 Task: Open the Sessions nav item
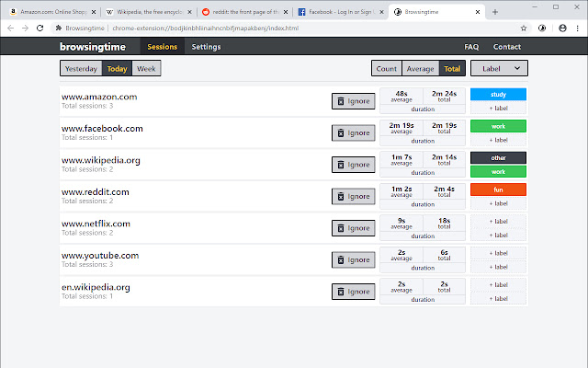coord(162,47)
